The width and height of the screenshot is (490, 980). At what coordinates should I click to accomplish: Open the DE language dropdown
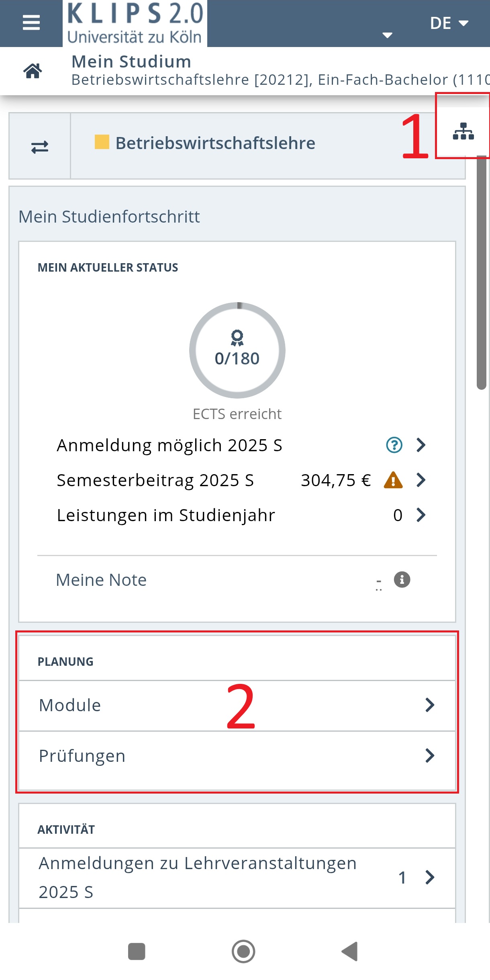[449, 23]
